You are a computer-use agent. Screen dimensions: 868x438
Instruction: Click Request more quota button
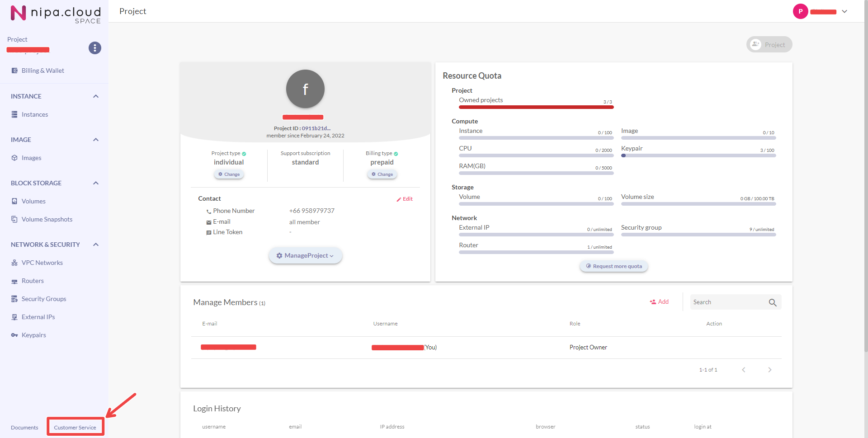coord(613,266)
